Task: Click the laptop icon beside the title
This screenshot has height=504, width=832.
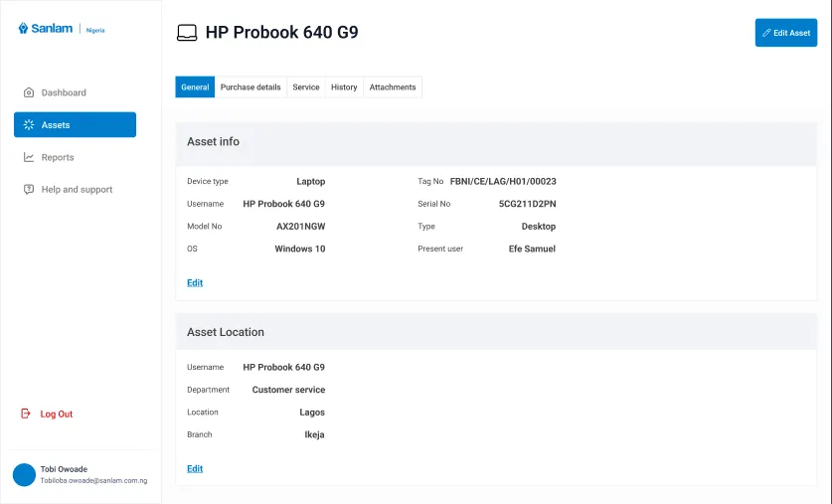Action: pyautogui.click(x=187, y=33)
